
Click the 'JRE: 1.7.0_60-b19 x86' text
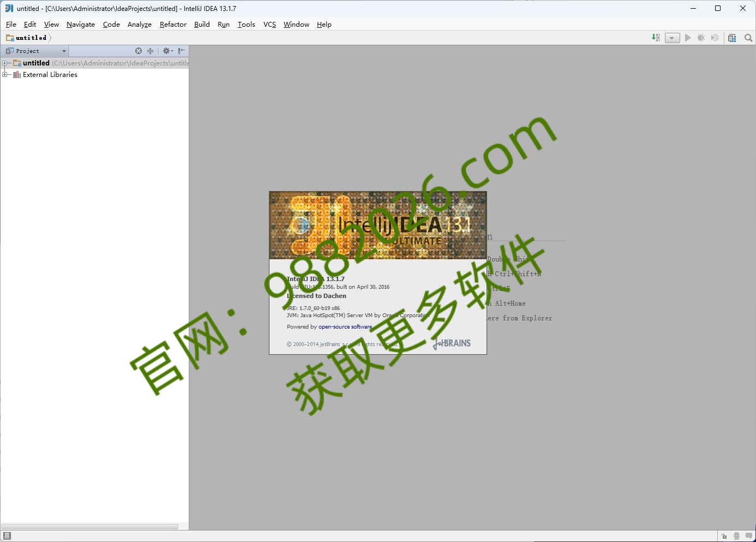point(313,308)
